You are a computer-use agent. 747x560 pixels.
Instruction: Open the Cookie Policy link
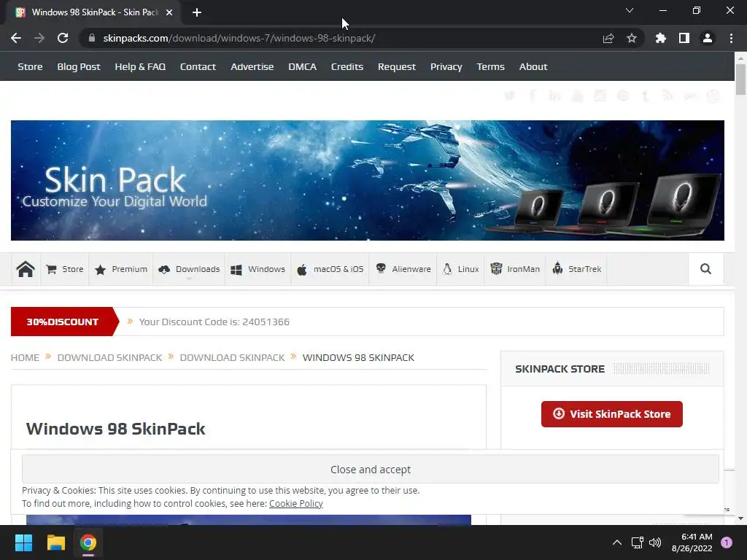296,503
